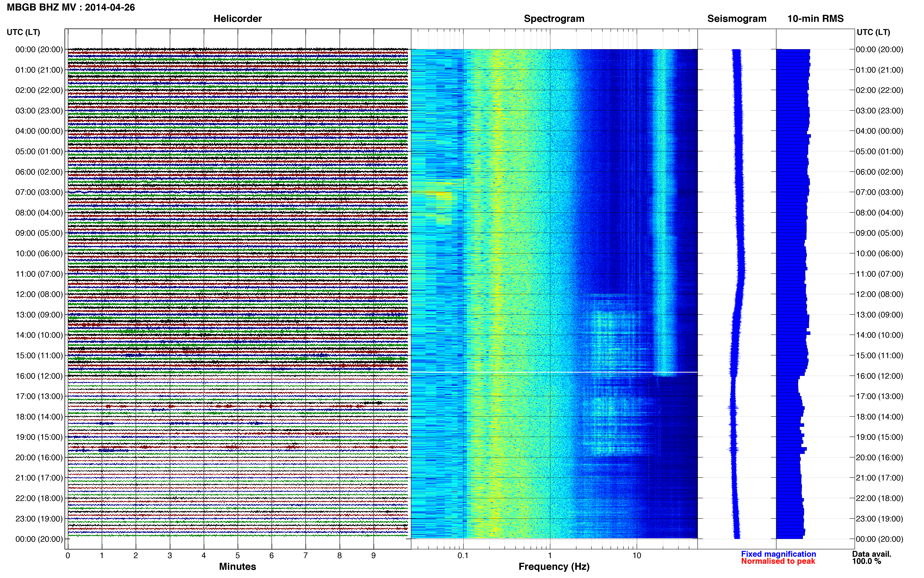Click the '10' tick on the Frequency axis
The height and width of the screenshot is (578, 924).
click(636, 555)
